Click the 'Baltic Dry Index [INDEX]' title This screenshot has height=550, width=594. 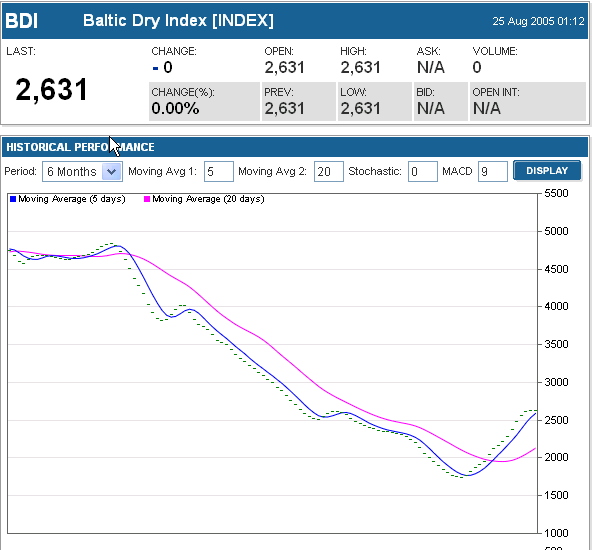[178, 20]
